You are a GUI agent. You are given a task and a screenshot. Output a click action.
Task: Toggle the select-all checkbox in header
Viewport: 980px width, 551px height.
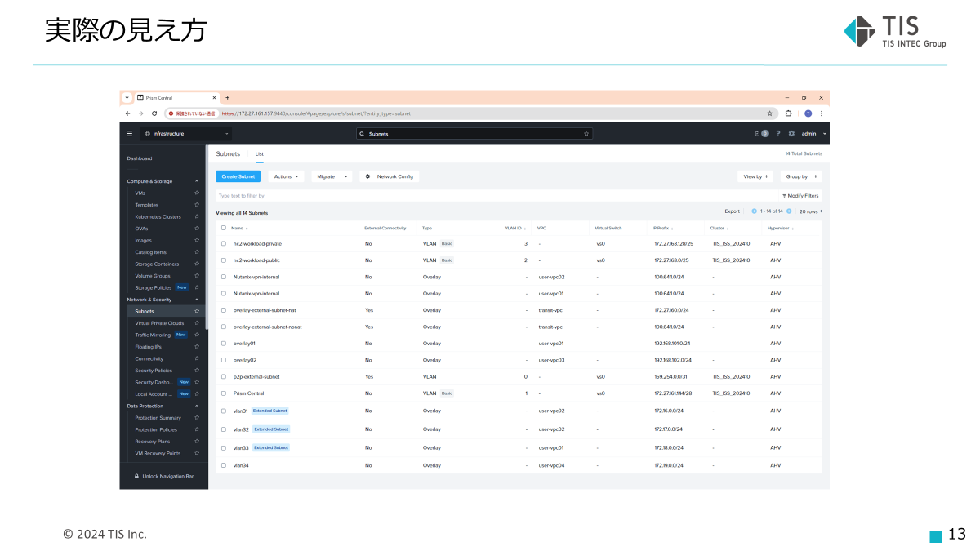(x=224, y=228)
